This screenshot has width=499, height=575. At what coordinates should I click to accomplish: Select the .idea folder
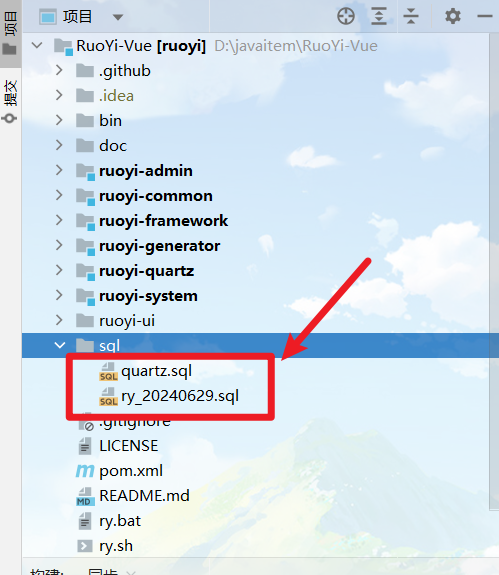point(116,96)
